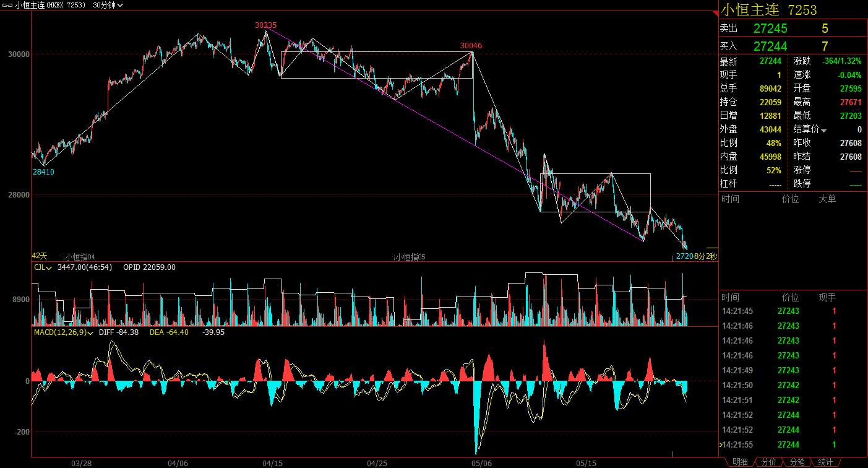Viewport: 868px width, 468px height.
Task: Click the yellow arrow beside 14:21:55 row
Action: click(x=720, y=444)
